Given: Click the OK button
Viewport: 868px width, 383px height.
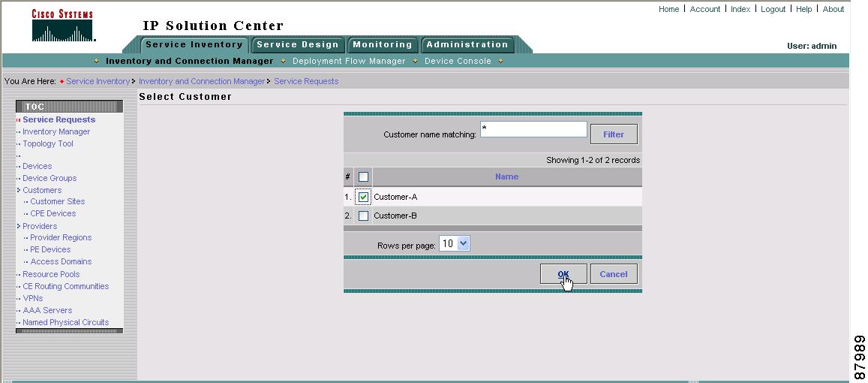Looking at the screenshot, I should tap(563, 274).
